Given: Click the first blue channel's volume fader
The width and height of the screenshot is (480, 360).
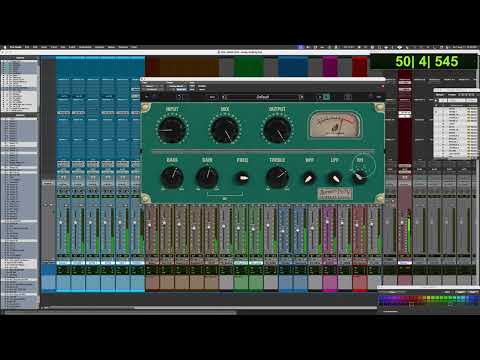Looking at the screenshot, I should [61, 222].
